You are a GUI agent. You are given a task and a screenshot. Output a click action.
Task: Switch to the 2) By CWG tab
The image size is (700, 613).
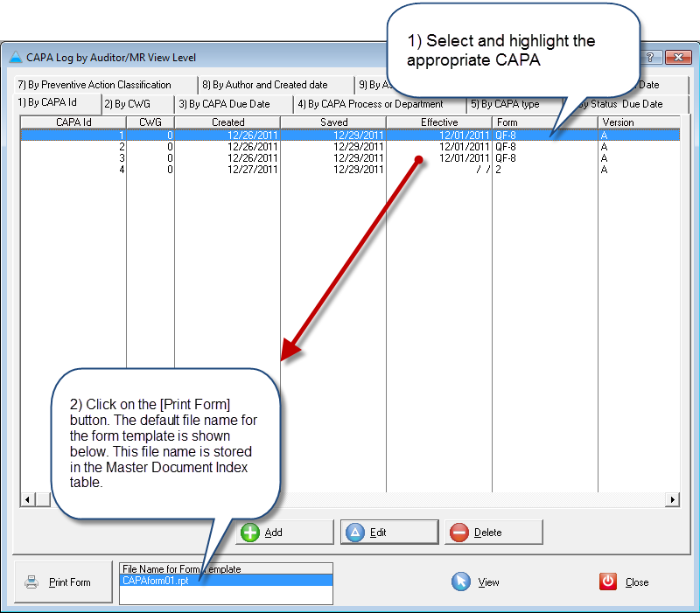tap(127, 104)
